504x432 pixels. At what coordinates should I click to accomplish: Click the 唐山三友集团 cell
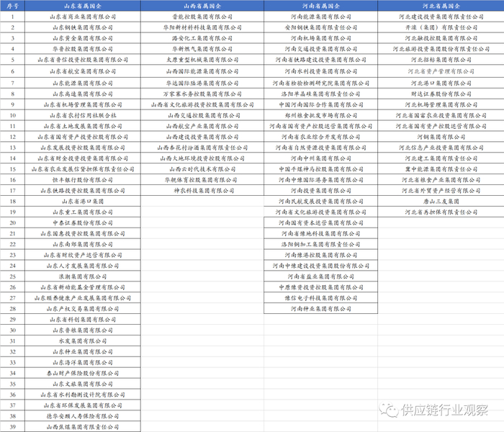pyautogui.click(x=441, y=201)
